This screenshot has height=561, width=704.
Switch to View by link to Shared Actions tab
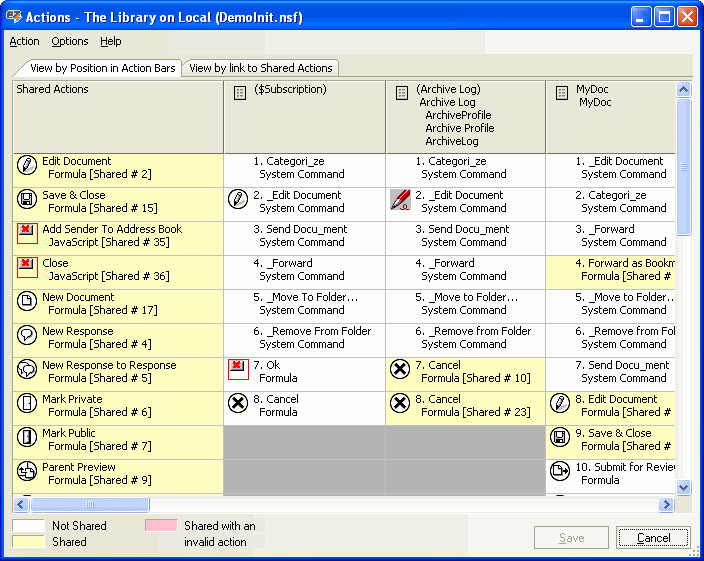pos(260,68)
